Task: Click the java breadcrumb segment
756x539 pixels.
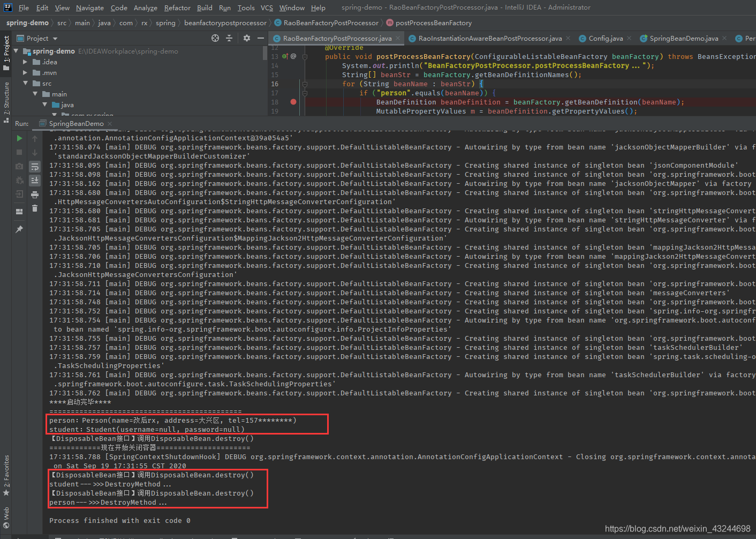Action: pyautogui.click(x=104, y=23)
